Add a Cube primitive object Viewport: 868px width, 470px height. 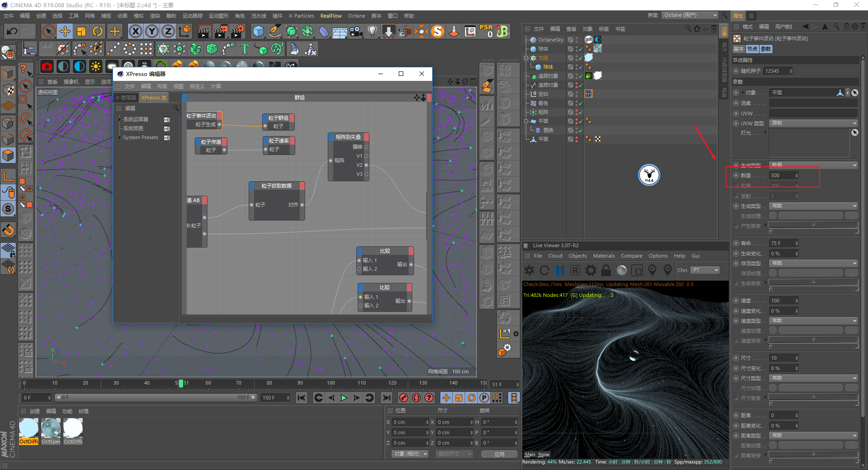[x=259, y=31]
